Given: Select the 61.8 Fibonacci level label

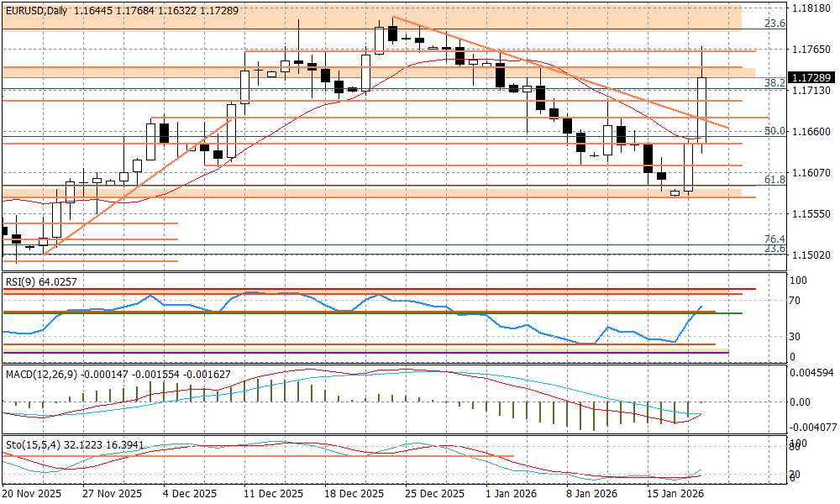Looking at the screenshot, I should point(774,180).
